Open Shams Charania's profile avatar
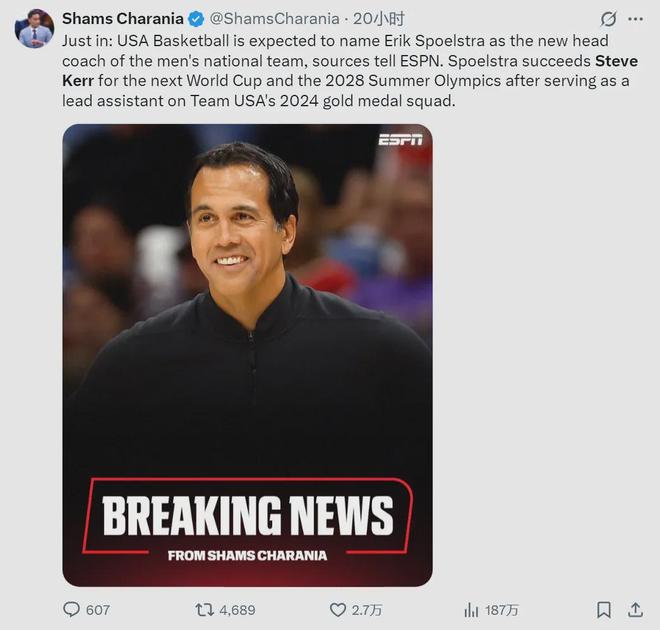The height and width of the screenshot is (630, 660). pos(34,29)
